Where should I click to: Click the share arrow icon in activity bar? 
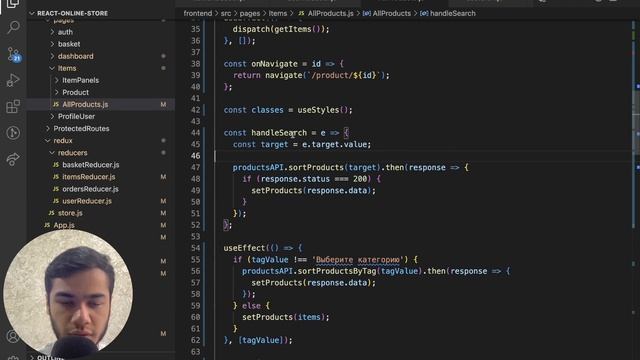[x=13, y=159]
